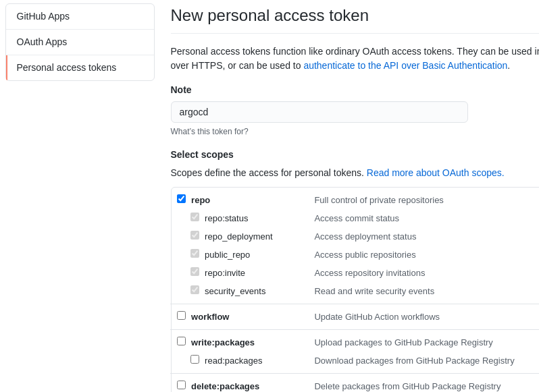Click the Note input field containing argocd

point(319,112)
